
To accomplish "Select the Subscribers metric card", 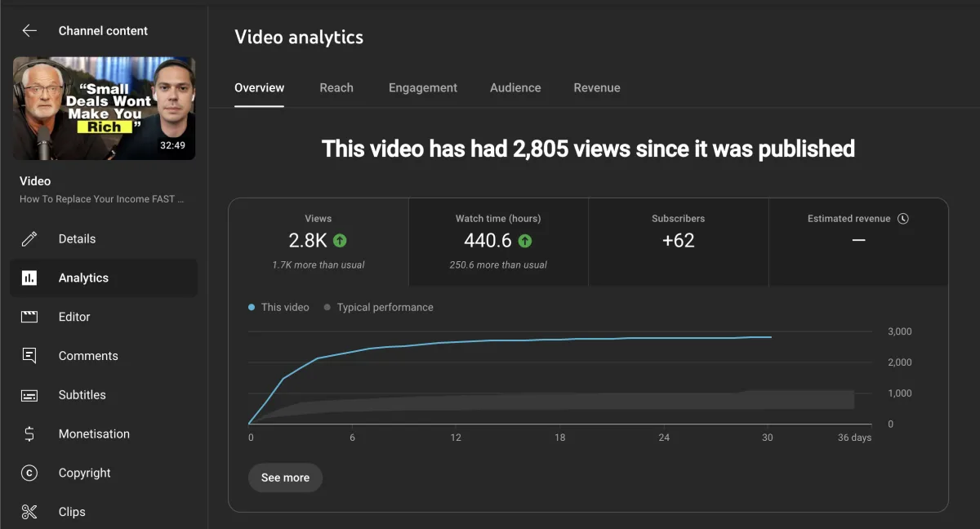I will click(x=678, y=242).
